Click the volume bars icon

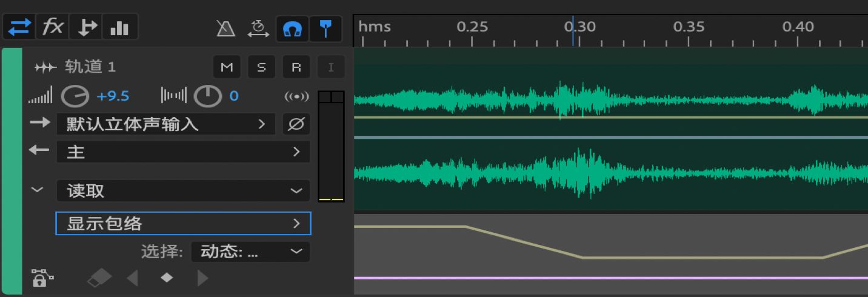tap(41, 96)
